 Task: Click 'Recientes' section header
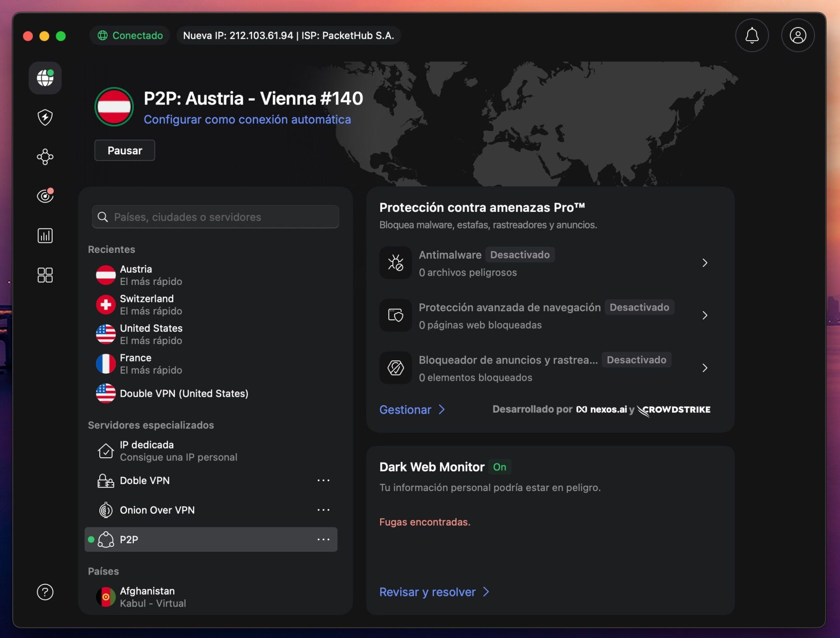[112, 249]
